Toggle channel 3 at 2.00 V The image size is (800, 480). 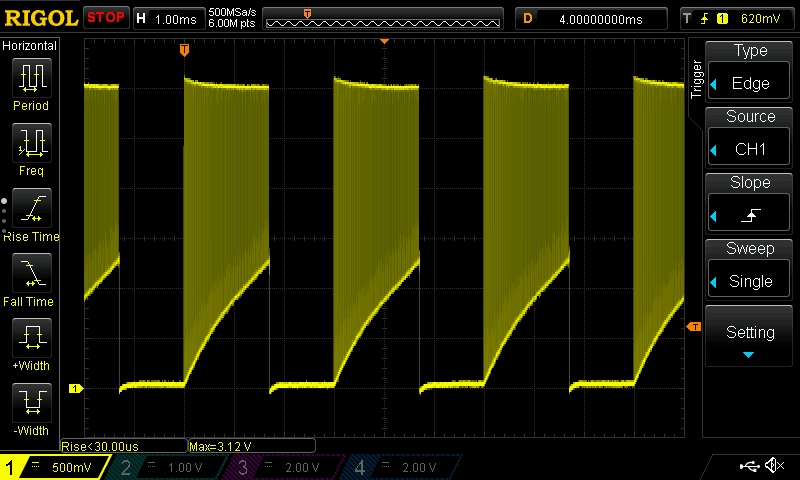(283, 467)
